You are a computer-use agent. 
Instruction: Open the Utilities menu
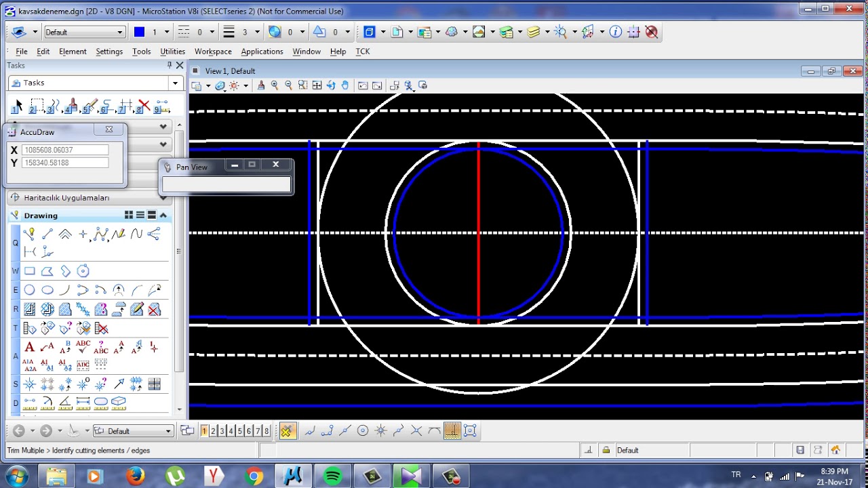coord(172,52)
